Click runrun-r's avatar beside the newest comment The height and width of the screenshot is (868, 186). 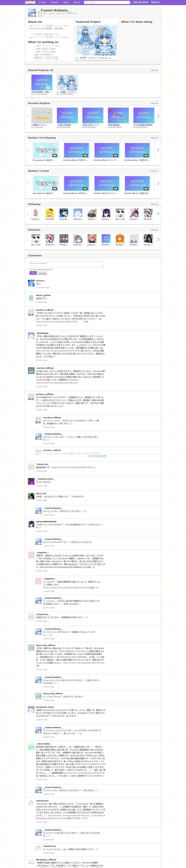[31, 283]
